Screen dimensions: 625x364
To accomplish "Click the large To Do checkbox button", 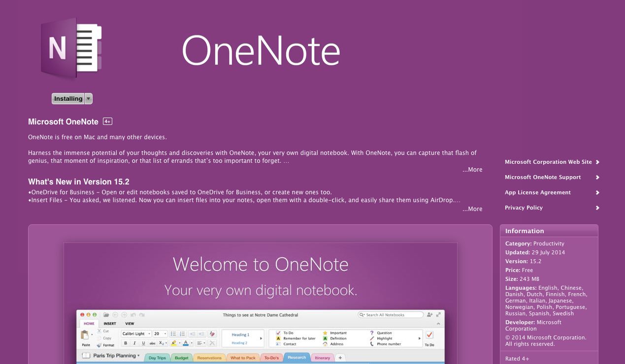I will tap(429, 335).
